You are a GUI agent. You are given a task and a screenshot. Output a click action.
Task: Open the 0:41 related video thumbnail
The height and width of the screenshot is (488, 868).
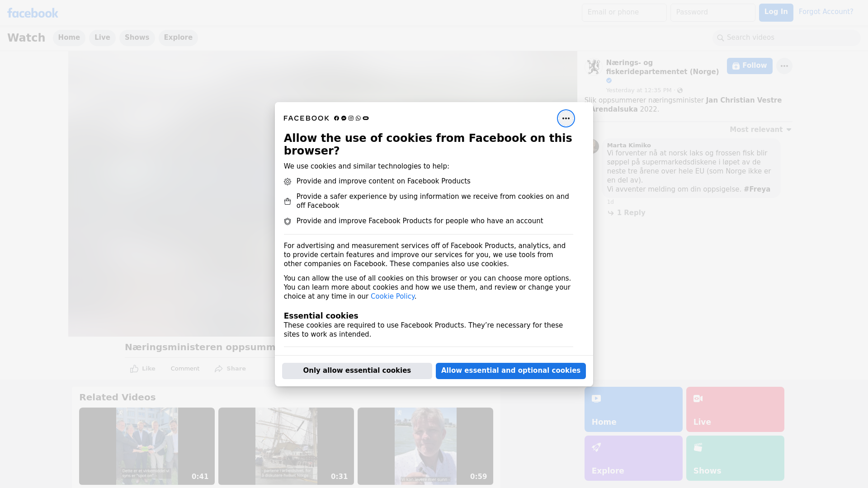pyautogui.click(x=147, y=446)
